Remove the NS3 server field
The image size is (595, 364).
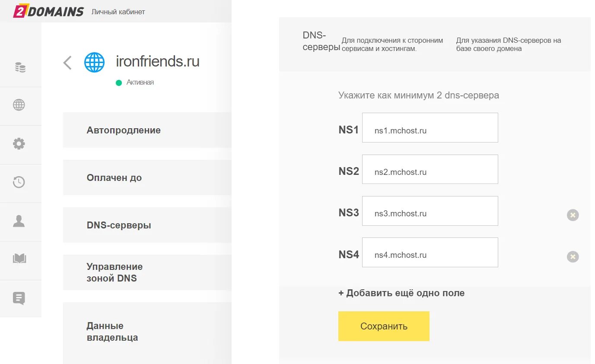(x=573, y=215)
